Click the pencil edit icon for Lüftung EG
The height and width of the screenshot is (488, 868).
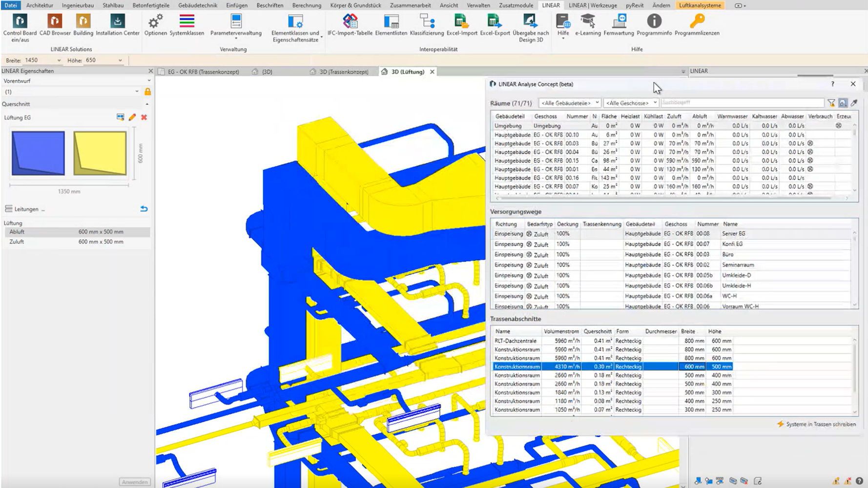pos(132,117)
